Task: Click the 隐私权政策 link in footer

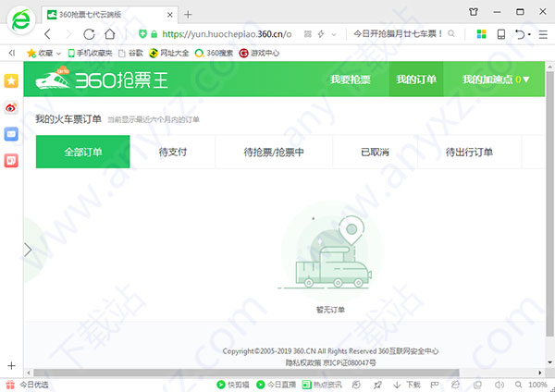Action: (303, 362)
